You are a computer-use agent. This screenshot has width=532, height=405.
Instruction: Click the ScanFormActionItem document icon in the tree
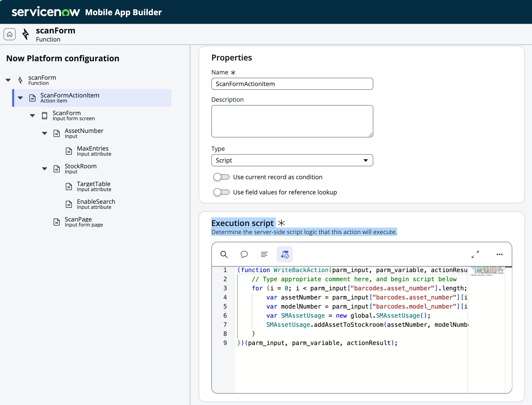tap(32, 98)
